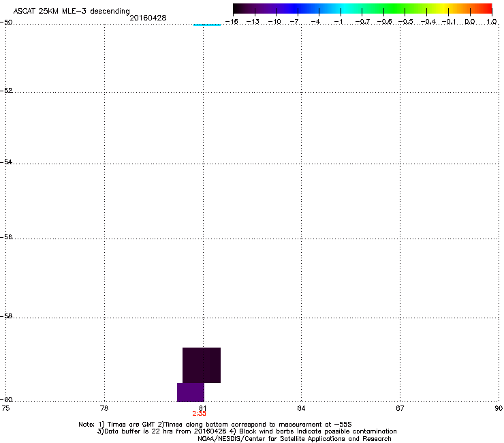This screenshot has width=504, height=443.
Task: Click longitude axis label 84
Action: coord(301,408)
